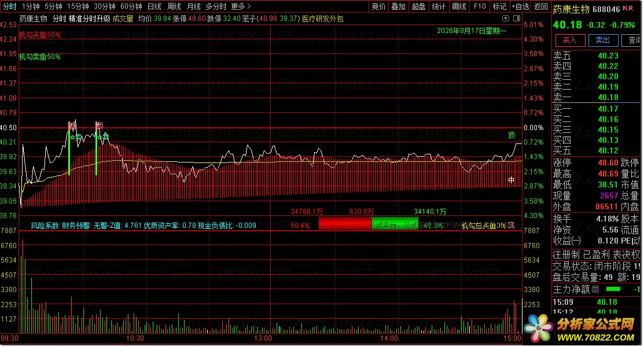The width and height of the screenshot is (644, 347).
Task: Click the 换手 value 4.18%
Action: tap(608, 219)
